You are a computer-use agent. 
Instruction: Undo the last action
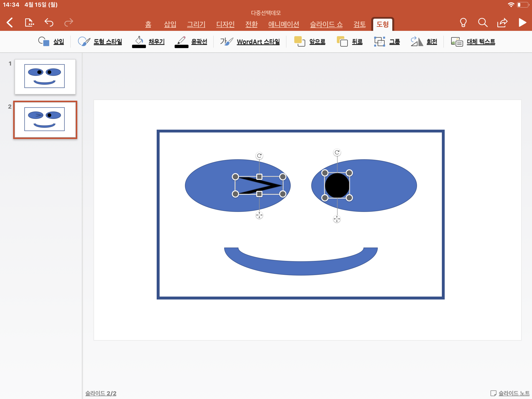tap(49, 23)
